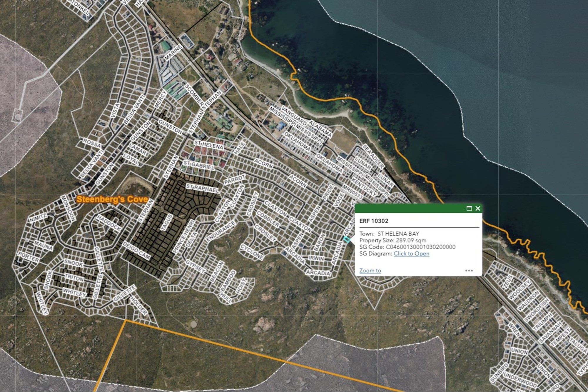Viewport: 588px width, 392px height.
Task: Click the CYCLONE street label
Action: 252,252
